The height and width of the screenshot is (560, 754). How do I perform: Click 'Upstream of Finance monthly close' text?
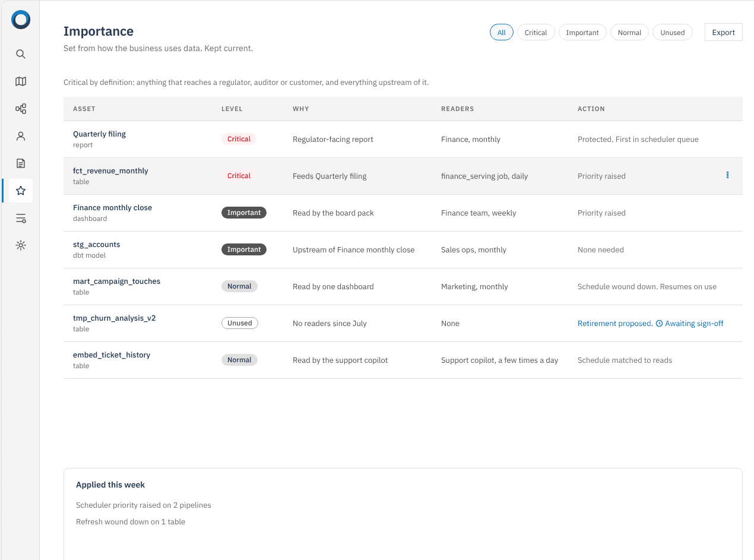[x=353, y=250]
